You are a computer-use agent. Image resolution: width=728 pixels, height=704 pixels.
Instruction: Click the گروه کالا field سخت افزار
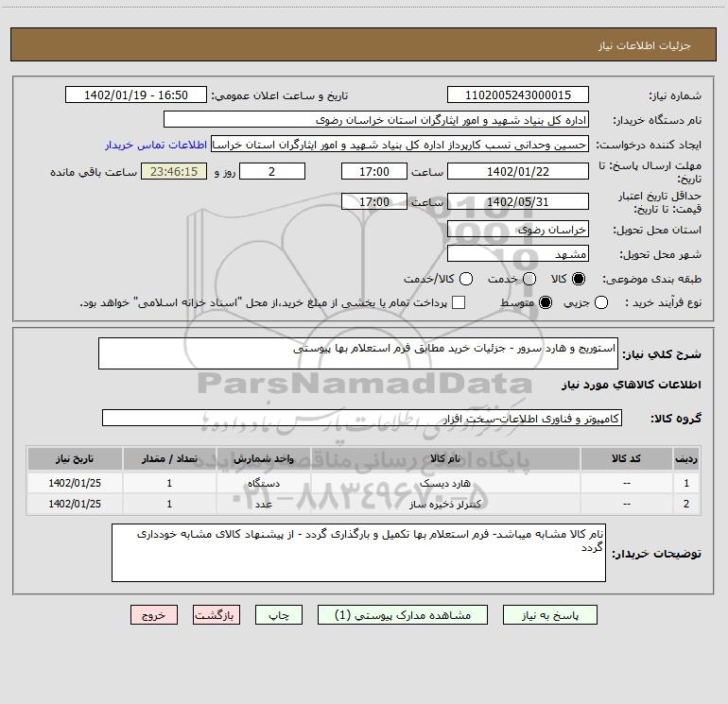pyautogui.click(x=362, y=418)
